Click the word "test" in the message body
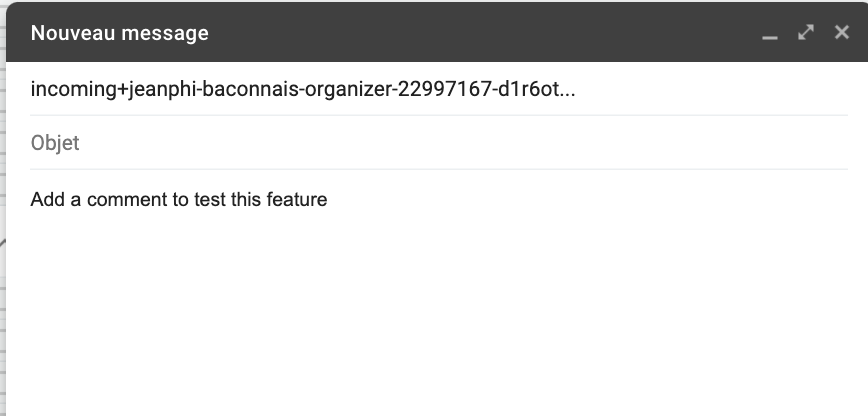Image resolution: width=868 pixels, height=416 pixels. [x=209, y=199]
